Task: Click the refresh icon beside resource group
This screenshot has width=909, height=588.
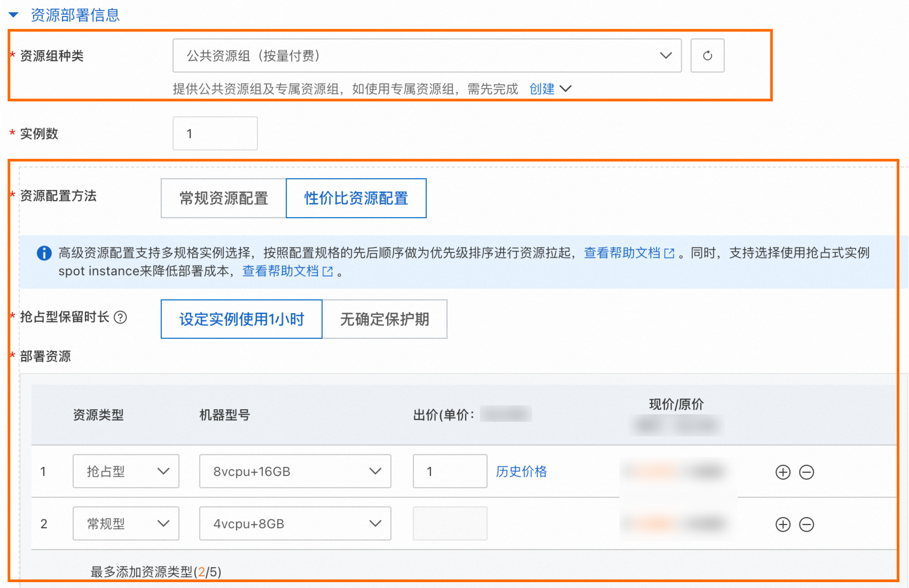Action: (707, 56)
